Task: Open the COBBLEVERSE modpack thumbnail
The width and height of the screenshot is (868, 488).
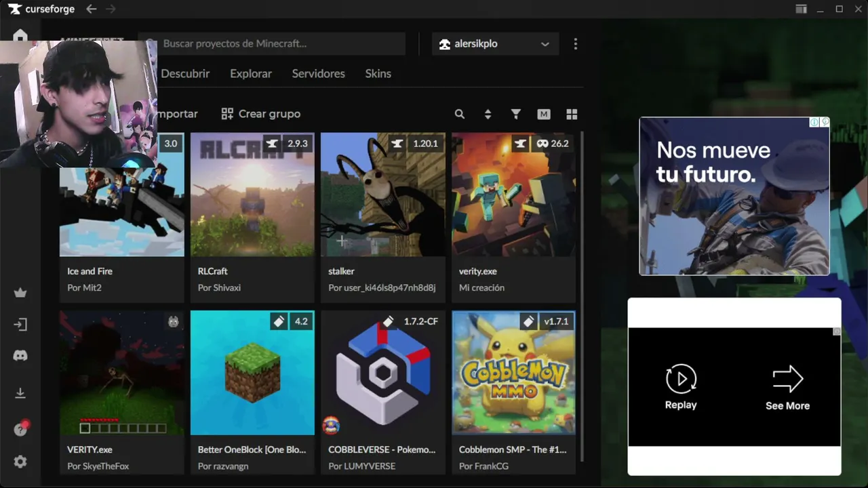Action: [383, 373]
